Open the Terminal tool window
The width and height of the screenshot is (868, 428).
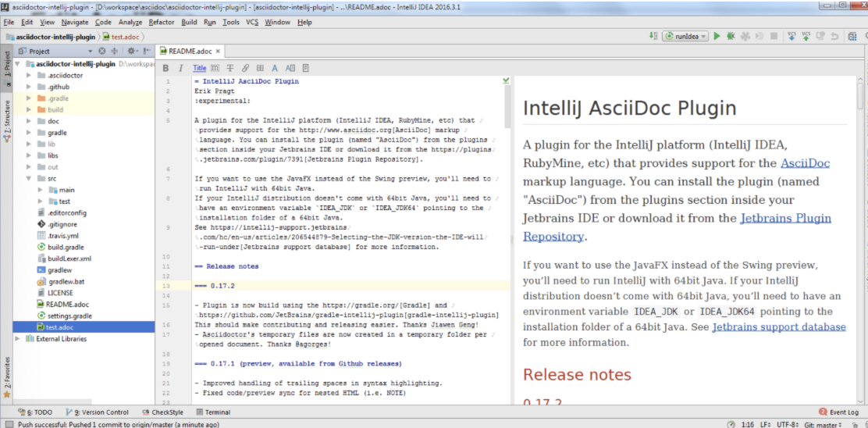coord(213,412)
